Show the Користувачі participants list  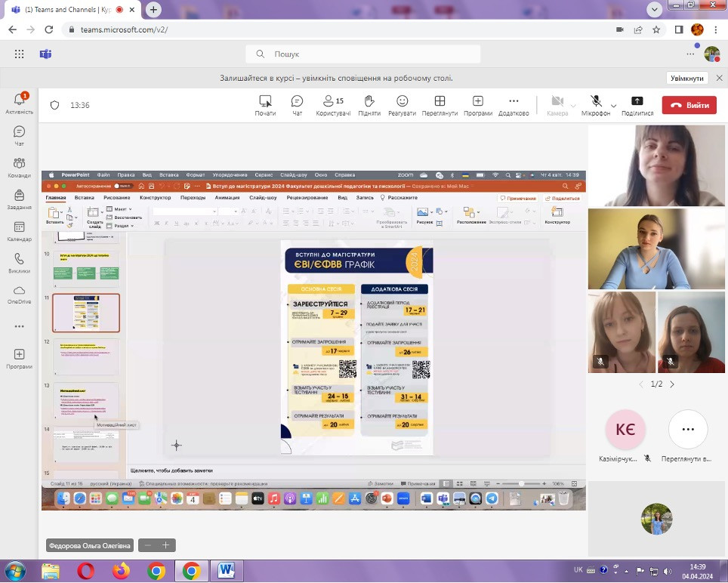332,105
